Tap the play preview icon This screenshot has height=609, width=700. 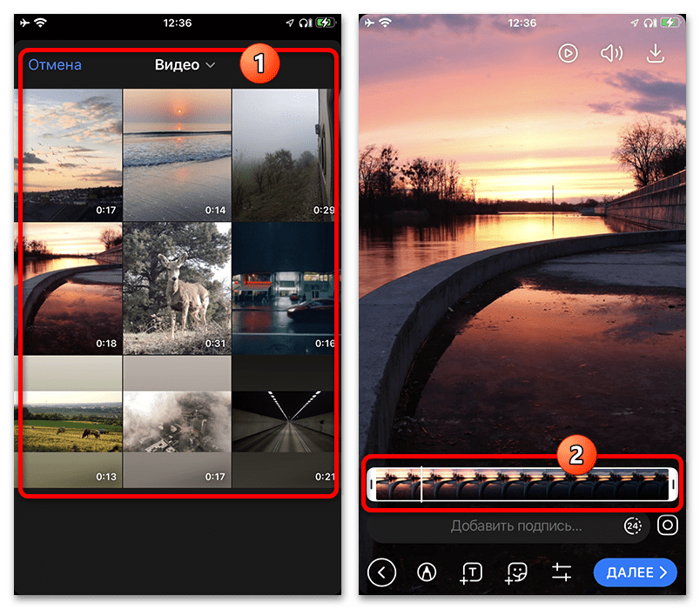pos(568,54)
